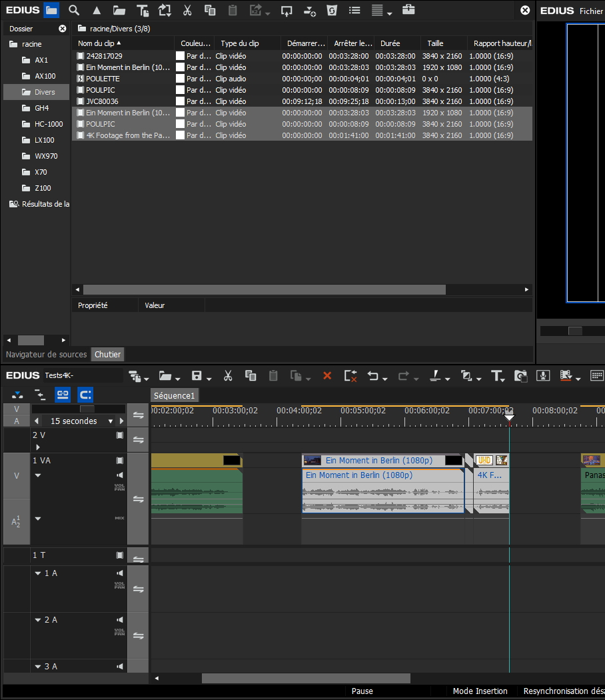
Task: Expand the 2 A audio track
Action: (x=38, y=620)
